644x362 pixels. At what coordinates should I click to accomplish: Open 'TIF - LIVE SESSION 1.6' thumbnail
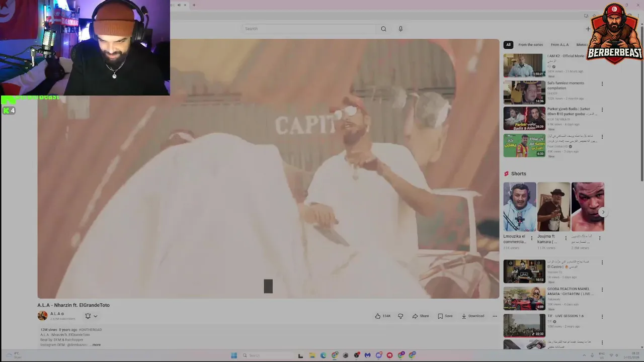click(x=524, y=325)
